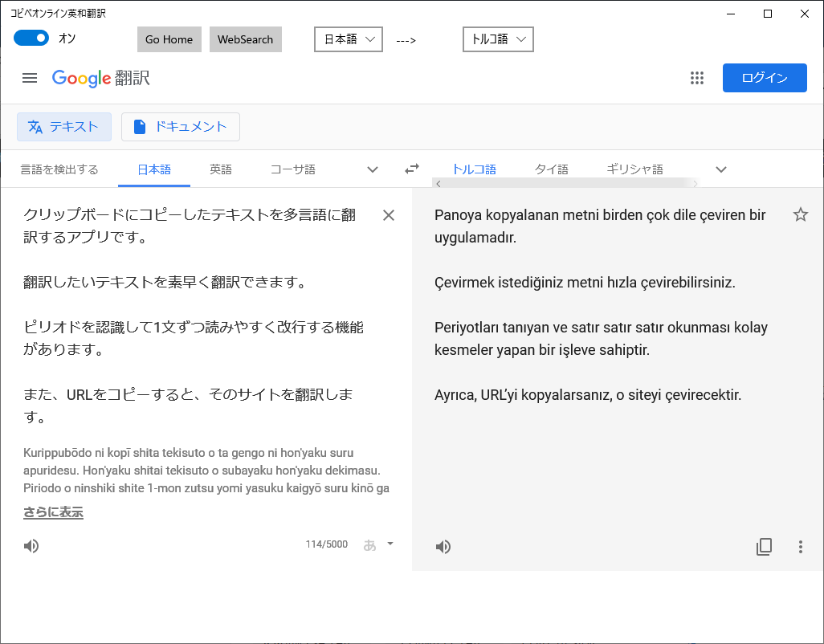
Task: Click the Japanese input method あ icon
Action: (370, 545)
